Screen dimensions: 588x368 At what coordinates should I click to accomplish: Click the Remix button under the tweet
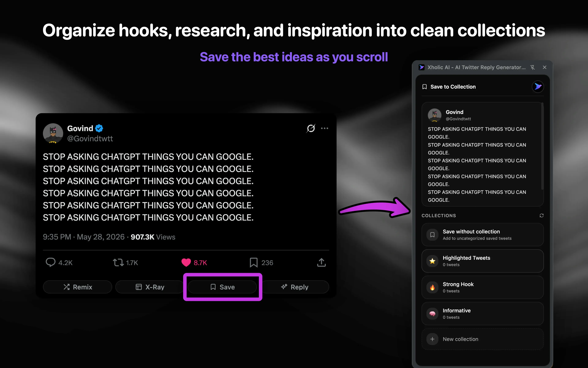(77, 287)
